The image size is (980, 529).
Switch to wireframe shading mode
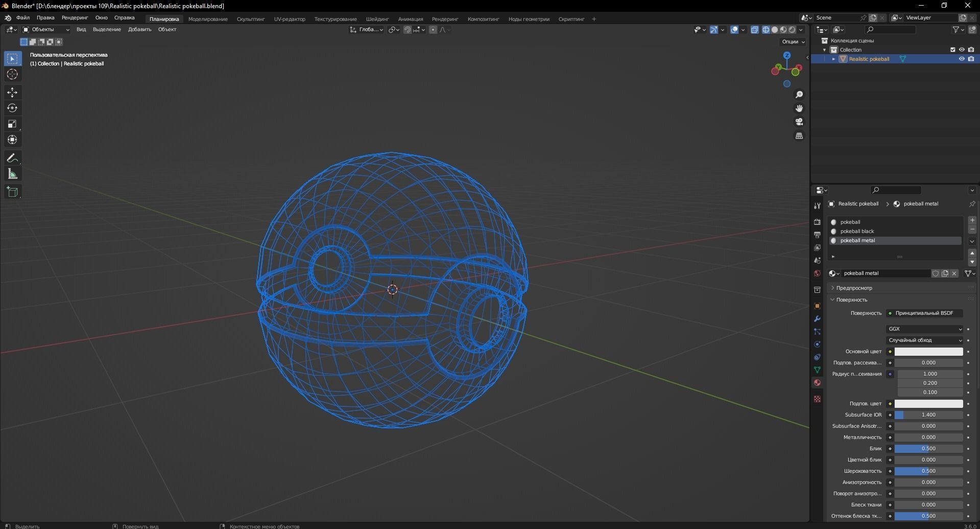click(766, 30)
